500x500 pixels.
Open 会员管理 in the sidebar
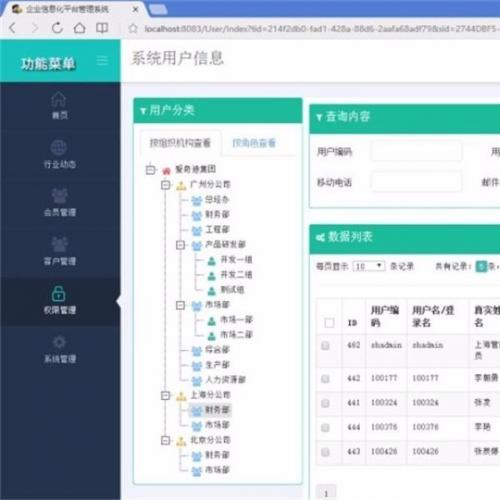(59, 203)
